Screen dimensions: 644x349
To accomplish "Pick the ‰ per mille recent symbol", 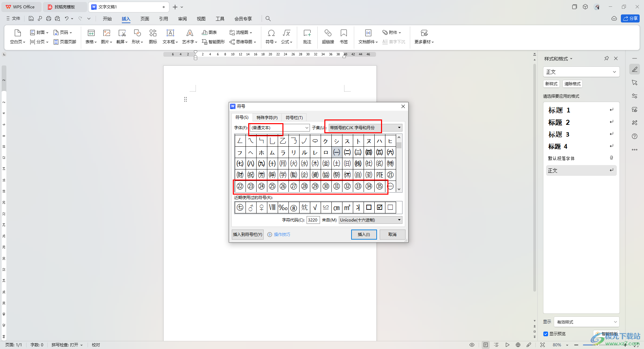I will tap(283, 208).
